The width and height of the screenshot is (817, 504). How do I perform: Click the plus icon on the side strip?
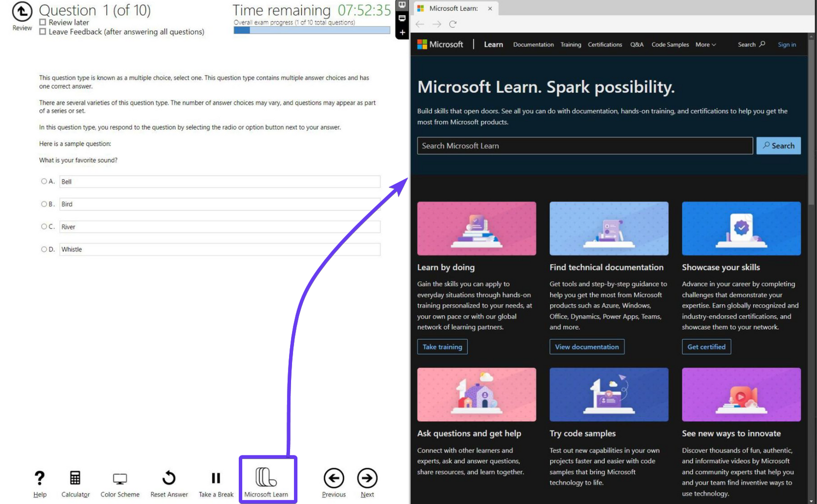(x=402, y=32)
